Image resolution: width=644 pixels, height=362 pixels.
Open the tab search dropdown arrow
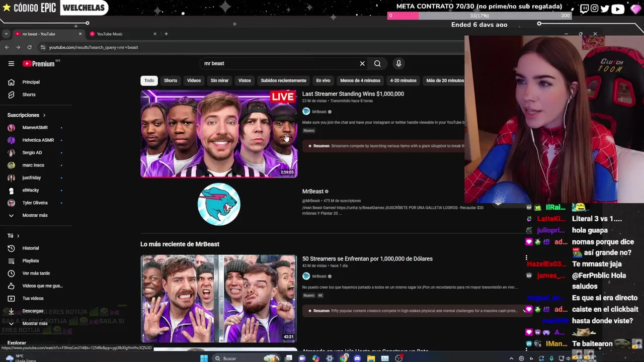6,34
